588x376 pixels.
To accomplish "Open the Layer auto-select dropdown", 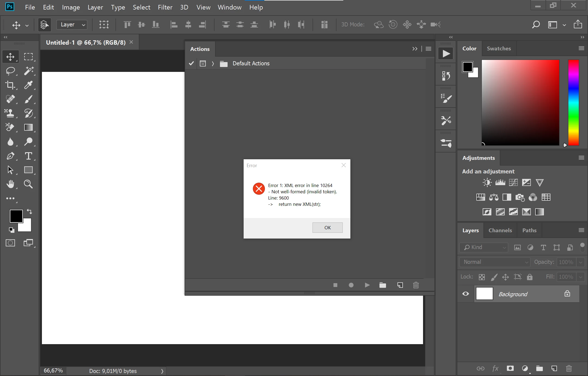I will pos(72,25).
